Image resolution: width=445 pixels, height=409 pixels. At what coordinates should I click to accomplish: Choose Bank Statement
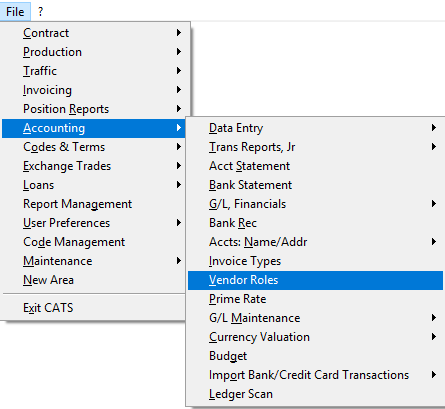point(315,185)
